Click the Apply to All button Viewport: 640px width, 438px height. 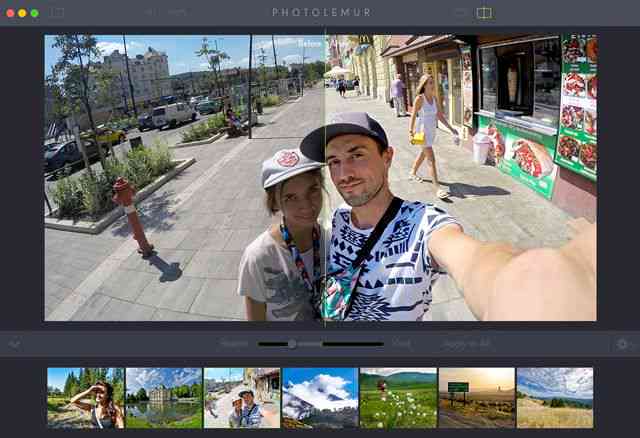click(x=466, y=344)
